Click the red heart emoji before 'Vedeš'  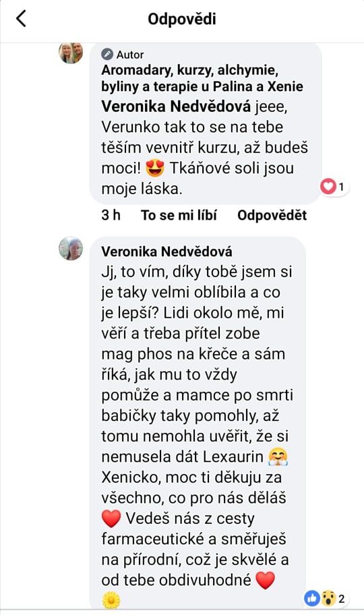tap(111, 519)
